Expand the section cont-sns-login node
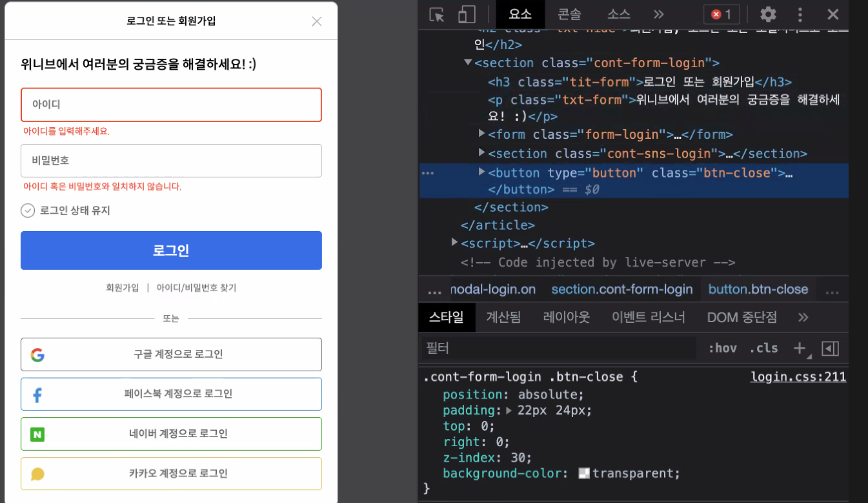 (481, 152)
